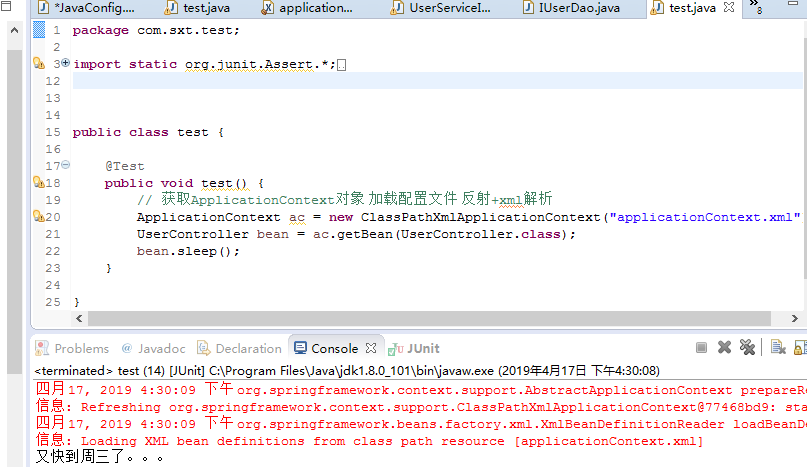Click the restore view icon at top left
807x467 pixels.
pos(6,6)
